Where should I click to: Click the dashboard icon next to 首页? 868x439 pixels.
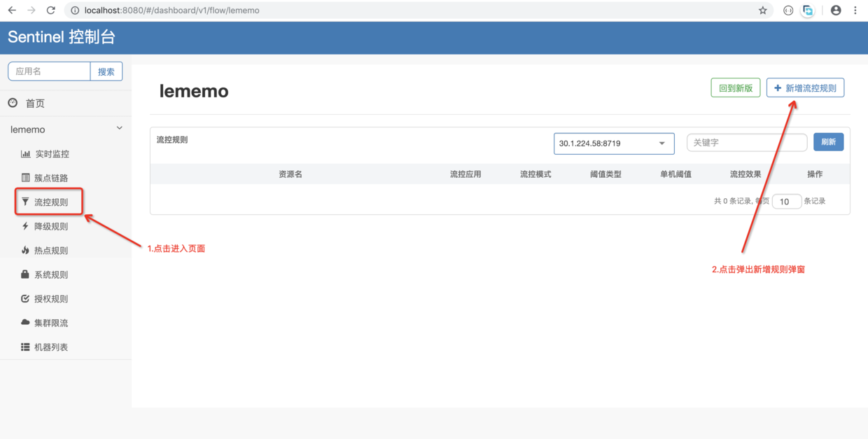[x=13, y=103]
